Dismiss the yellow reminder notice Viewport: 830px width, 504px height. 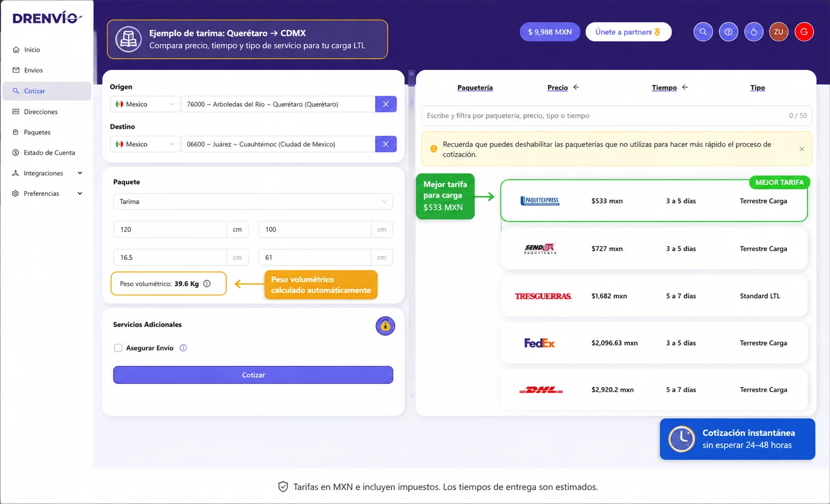point(802,149)
